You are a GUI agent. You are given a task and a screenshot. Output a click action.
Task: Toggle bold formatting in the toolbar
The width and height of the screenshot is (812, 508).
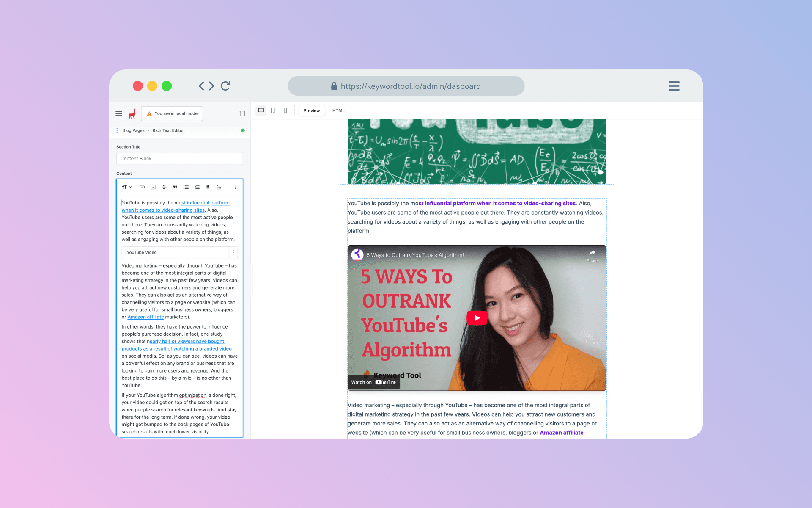pyautogui.click(x=208, y=187)
